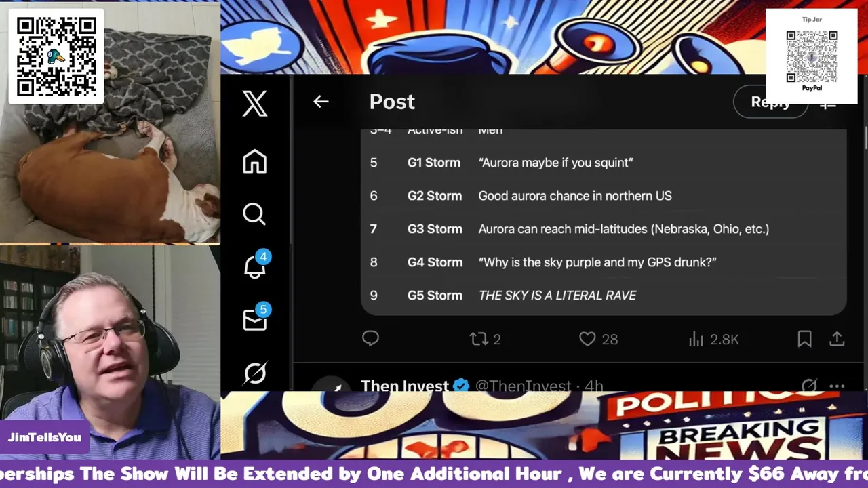Click the 4h timestamp on reply
The width and height of the screenshot is (868, 488).
pyautogui.click(x=594, y=386)
